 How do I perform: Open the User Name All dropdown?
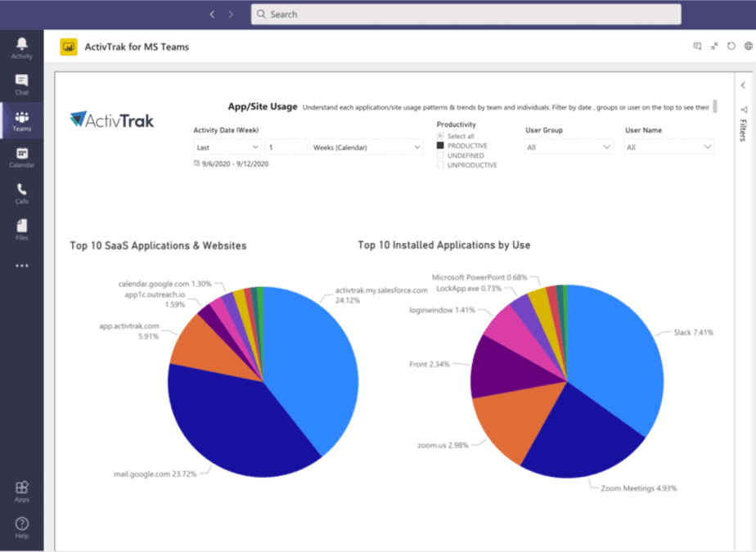(x=668, y=147)
